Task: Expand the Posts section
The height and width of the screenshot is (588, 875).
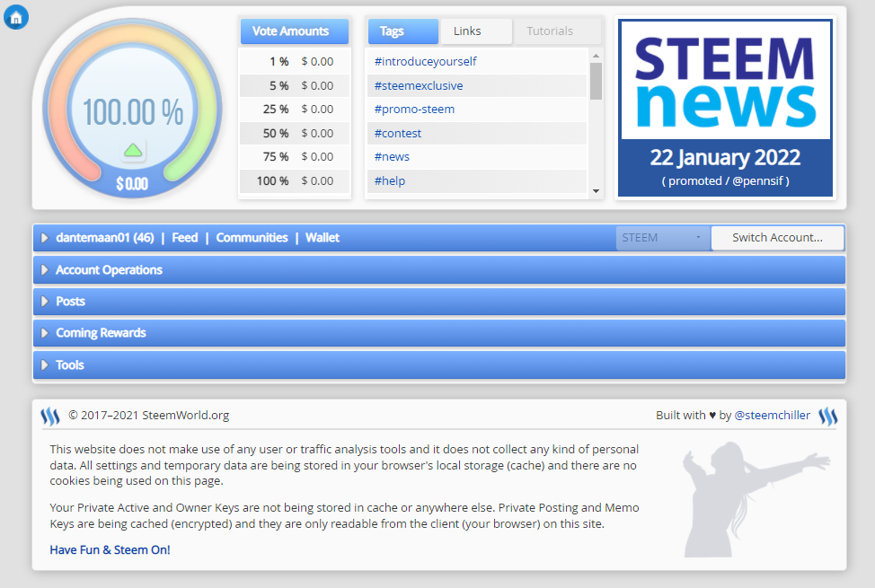Action: click(45, 302)
